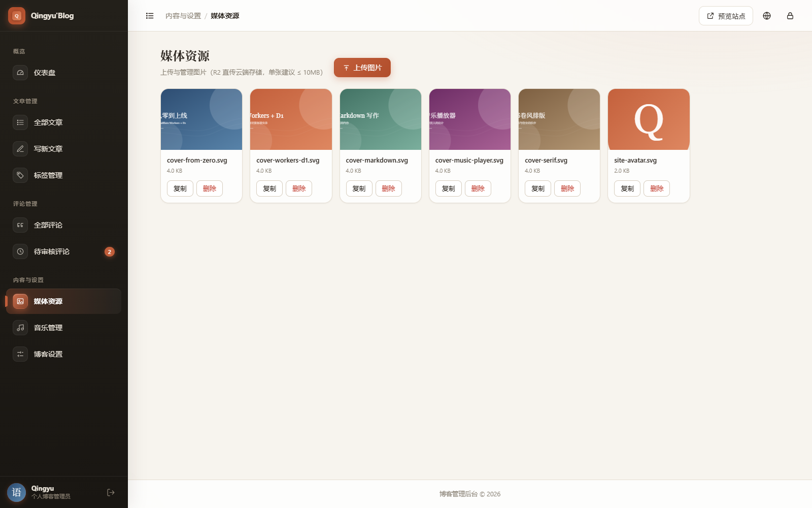Copy link for site-avatar.svg
The width and height of the screenshot is (812, 508).
point(627,188)
